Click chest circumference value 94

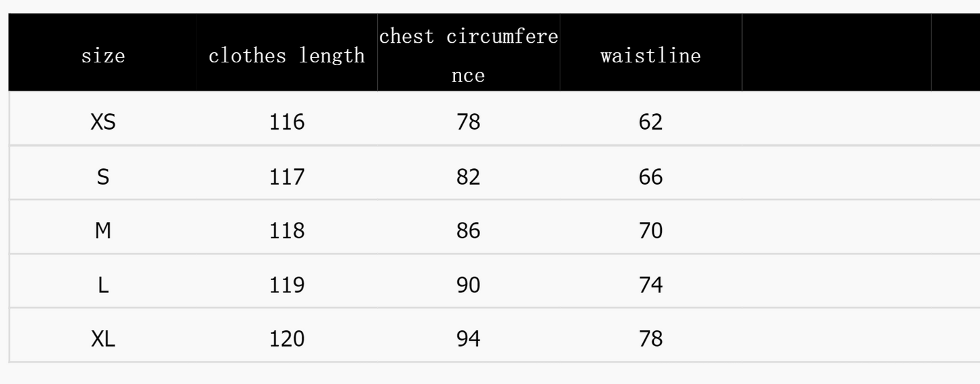pyautogui.click(x=469, y=339)
